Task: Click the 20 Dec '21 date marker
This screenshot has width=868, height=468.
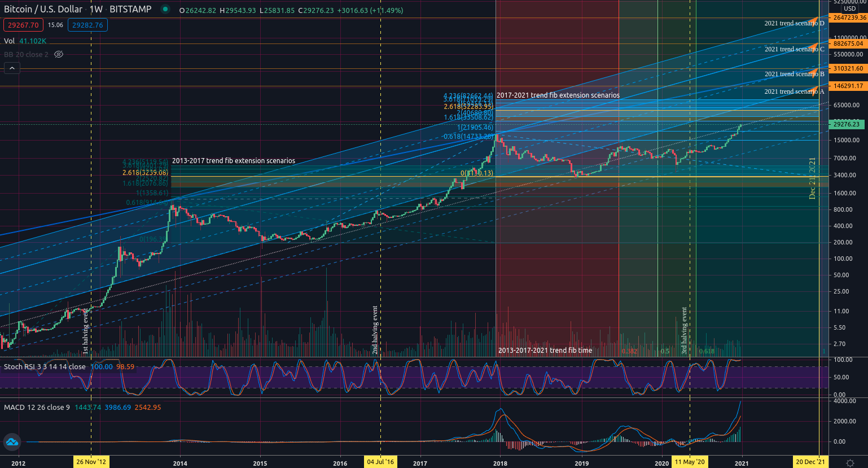Action: tap(810, 462)
